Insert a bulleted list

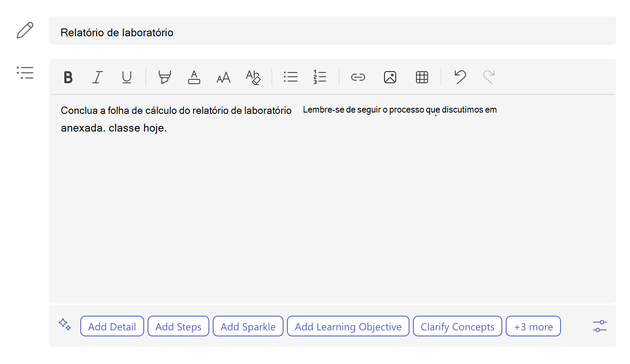(291, 77)
